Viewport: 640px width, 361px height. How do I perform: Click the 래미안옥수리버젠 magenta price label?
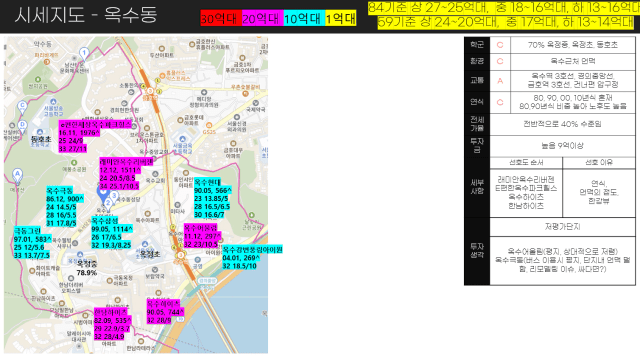click(x=126, y=174)
